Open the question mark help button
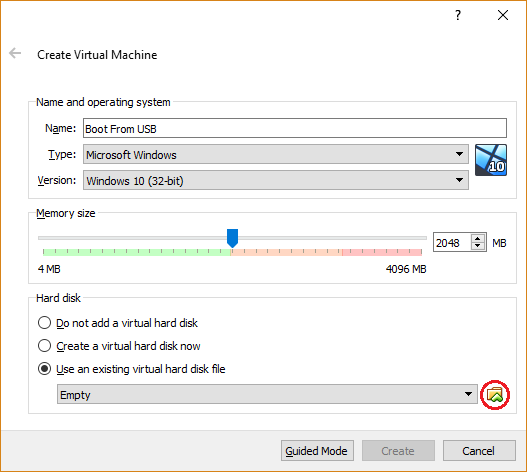The height and width of the screenshot is (472, 527). (458, 15)
